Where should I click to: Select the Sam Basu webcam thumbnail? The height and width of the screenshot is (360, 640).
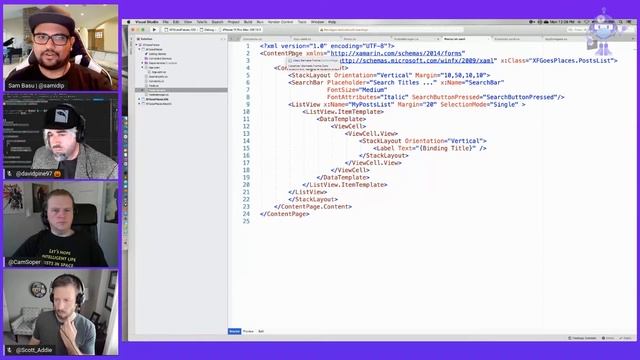click(x=61, y=47)
